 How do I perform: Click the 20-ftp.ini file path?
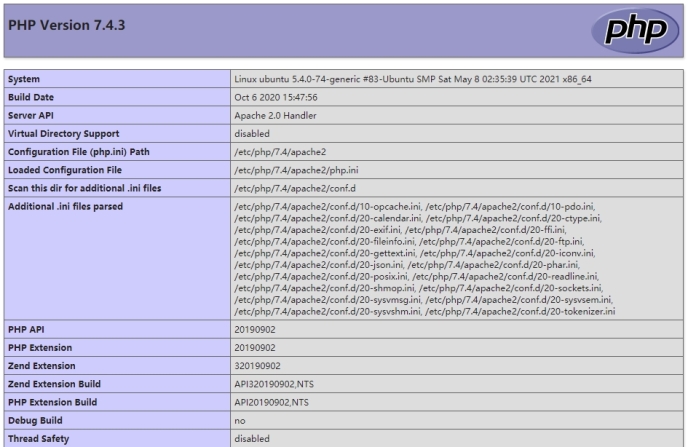(502, 241)
